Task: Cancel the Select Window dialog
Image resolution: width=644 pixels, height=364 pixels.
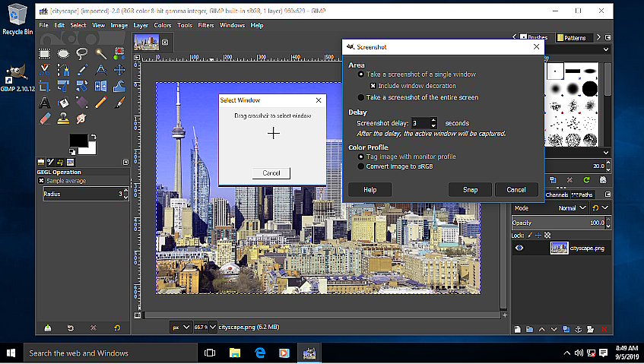Action: pos(271,173)
